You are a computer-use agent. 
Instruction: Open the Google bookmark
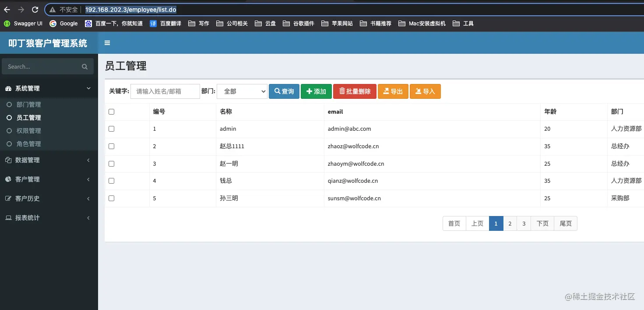point(63,24)
